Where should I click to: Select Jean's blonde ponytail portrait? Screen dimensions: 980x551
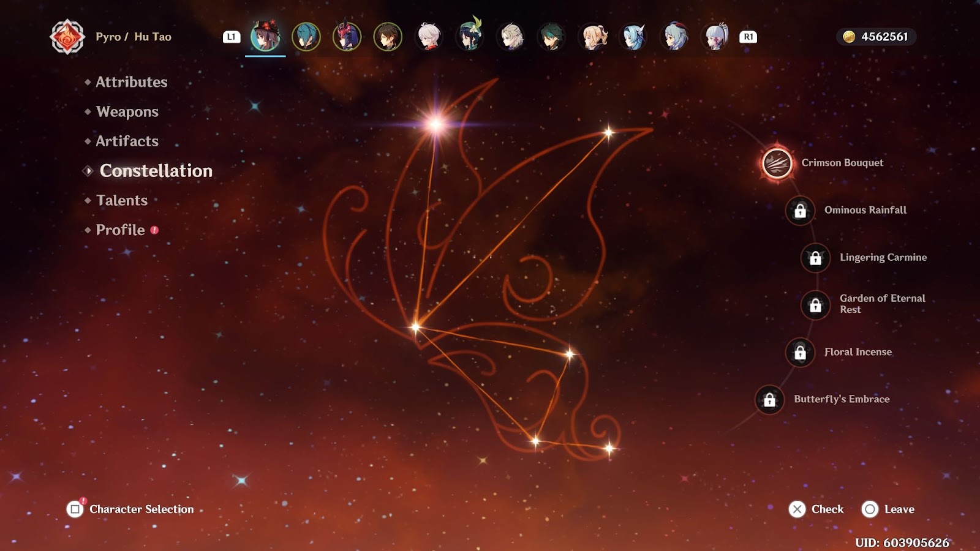coord(592,37)
